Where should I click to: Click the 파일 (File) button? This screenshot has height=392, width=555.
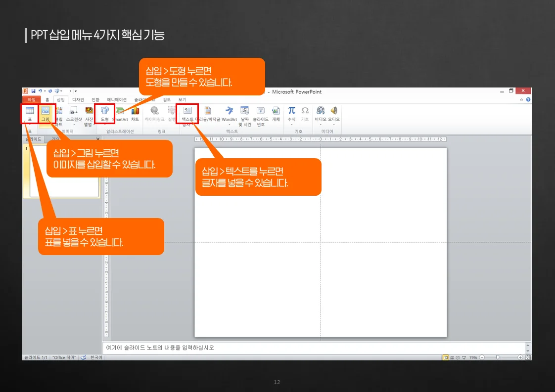(31, 99)
